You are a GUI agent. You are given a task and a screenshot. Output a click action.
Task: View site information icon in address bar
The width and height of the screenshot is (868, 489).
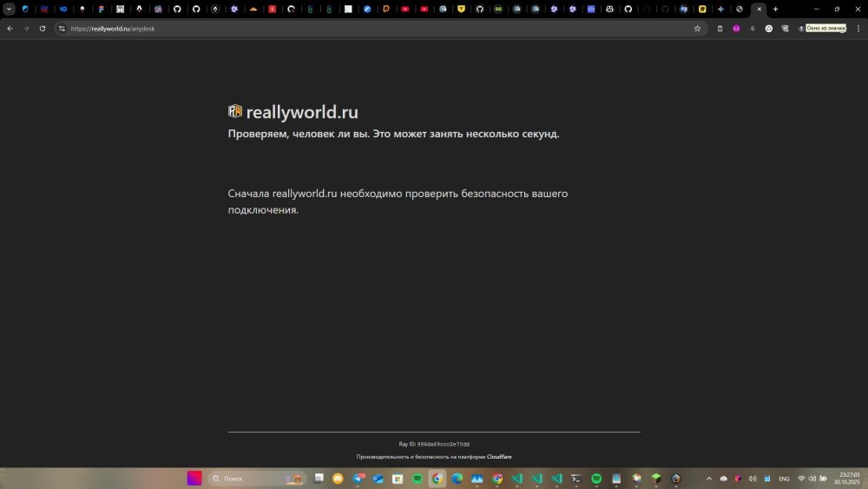[62, 29]
